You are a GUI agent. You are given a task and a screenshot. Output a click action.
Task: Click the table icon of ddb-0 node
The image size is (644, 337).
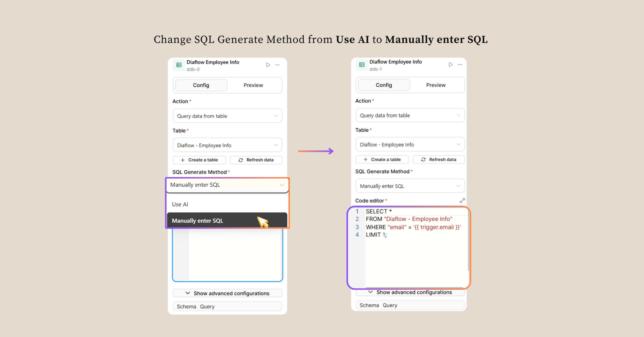pyautogui.click(x=179, y=65)
